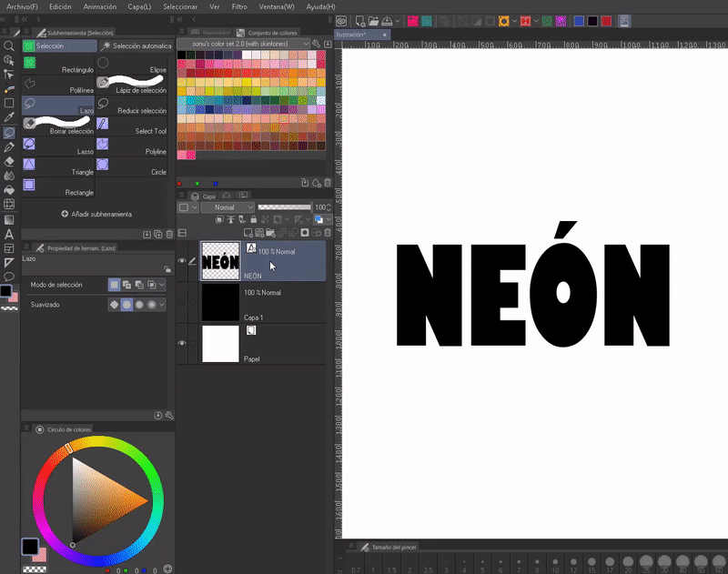Delete subtool with trash icon
Image resolution: width=728 pixels, height=574 pixels.
click(x=169, y=235)
